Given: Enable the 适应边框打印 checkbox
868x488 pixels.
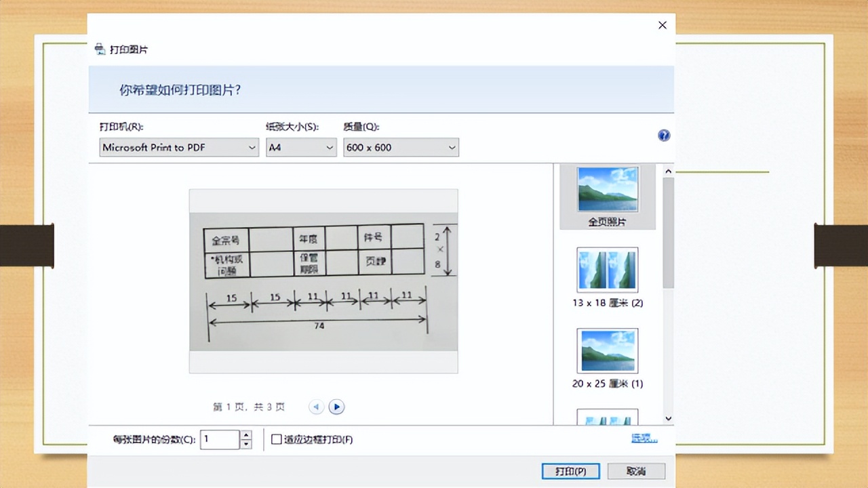Looking at the screenshot, I should click(277, 439).
